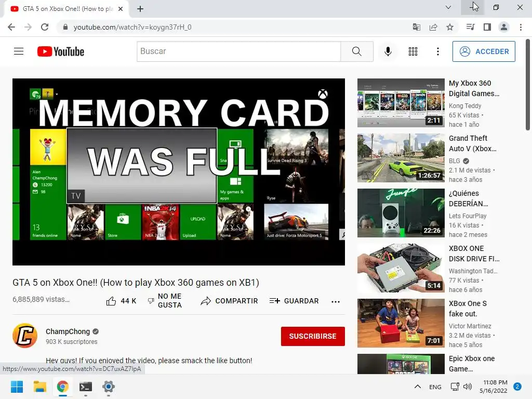532x399 pixels.
Task: Go to the YouTube home logo
Action: tap(61, 51)
